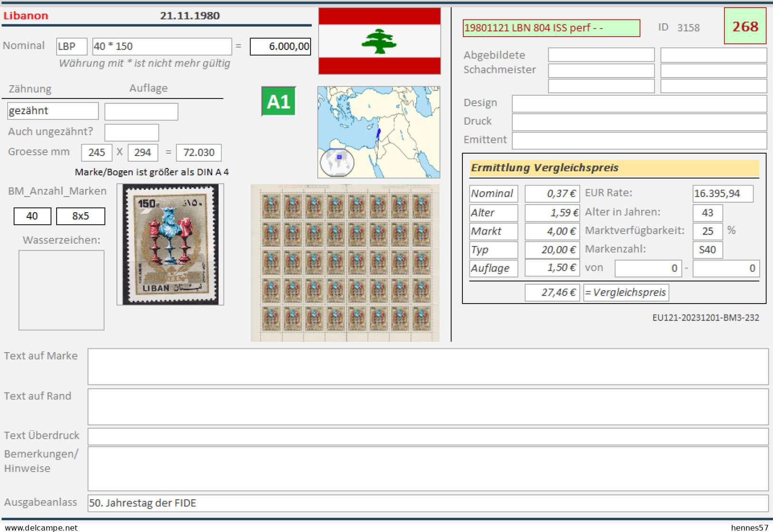Click the Ermittlung Vergleichspreis header
This screenshot has height=532, width=773.
point(614,168)
